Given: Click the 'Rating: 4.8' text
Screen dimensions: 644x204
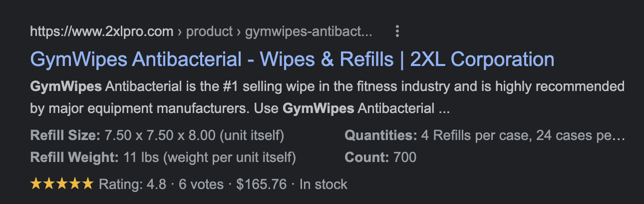Looking at the screenshot, I should pyautogui.click(x=133, y=184).
